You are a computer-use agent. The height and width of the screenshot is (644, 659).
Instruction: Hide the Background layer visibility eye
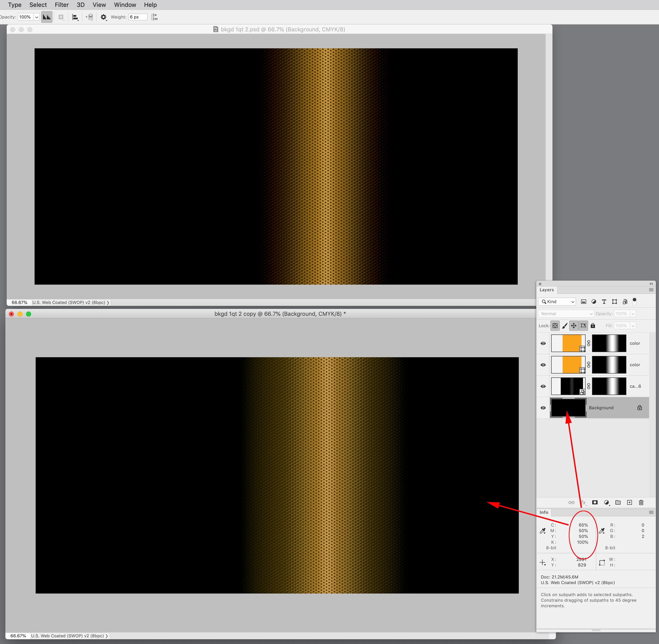point(543,407)
